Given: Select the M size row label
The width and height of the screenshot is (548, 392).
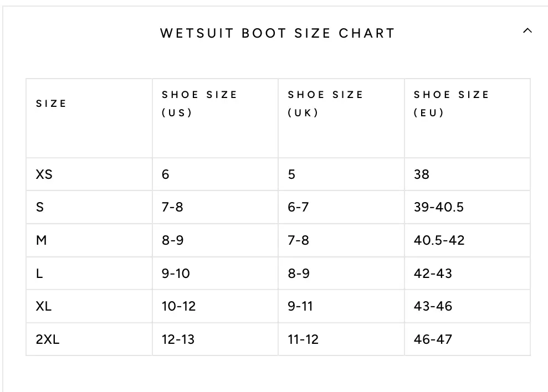Looking at the screenshot, I should click(x=42, y=240).
